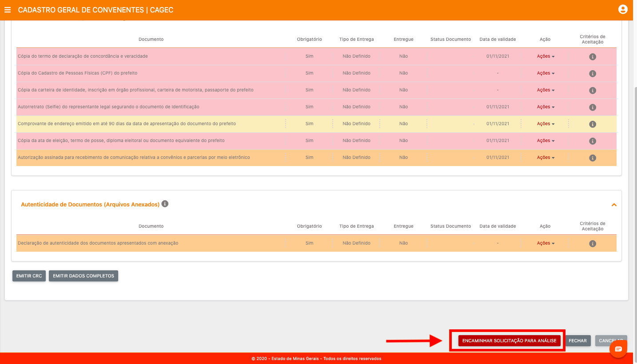
Task: View acceptance criteria for declaração de concordância
Action: (592, 57)
